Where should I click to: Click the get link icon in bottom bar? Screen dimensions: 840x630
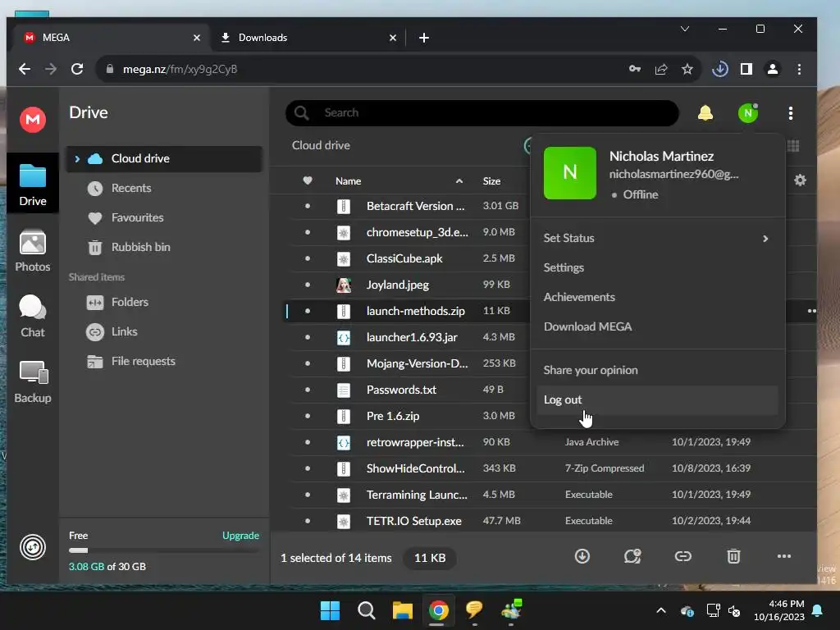pyautogui.click(x=682, y=556)
